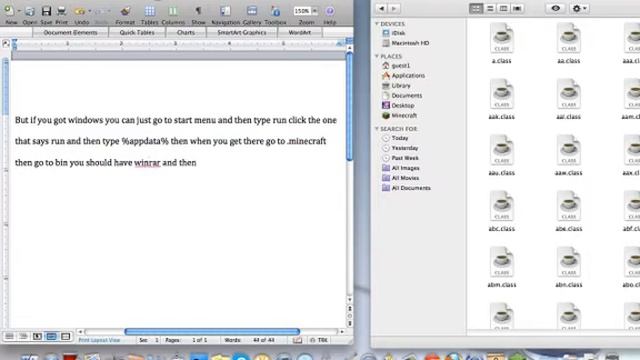Click the Quick Look eye button in Finder
This screenshot has width=640, height=360.
555,8
